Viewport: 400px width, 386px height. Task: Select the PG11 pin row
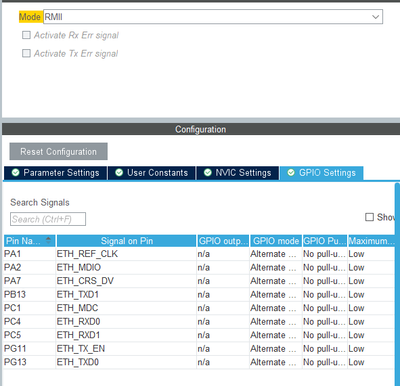(x=199, y=349)
